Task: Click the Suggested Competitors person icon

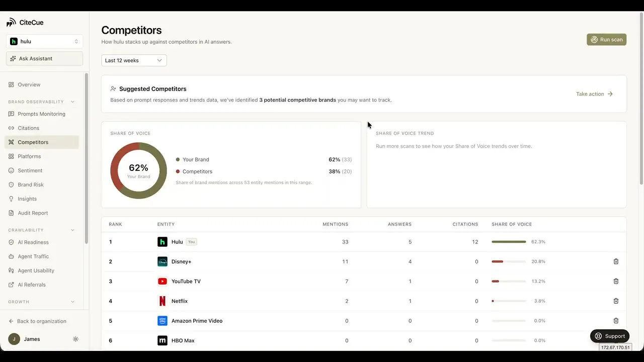Action: point(113,88)
